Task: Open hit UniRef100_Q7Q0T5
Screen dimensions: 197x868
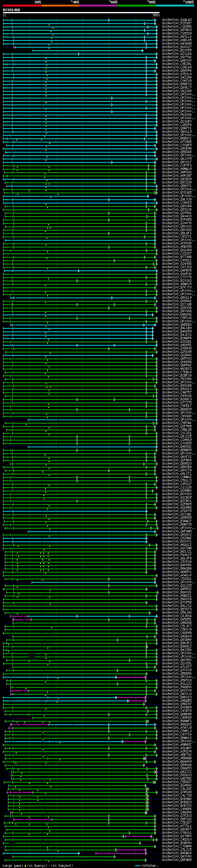Action: click(177, 511)
